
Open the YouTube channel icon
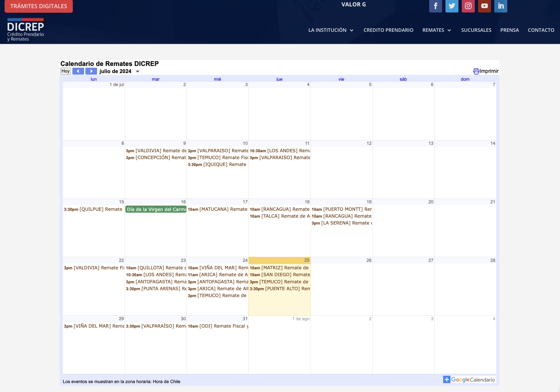pos(484,6)
